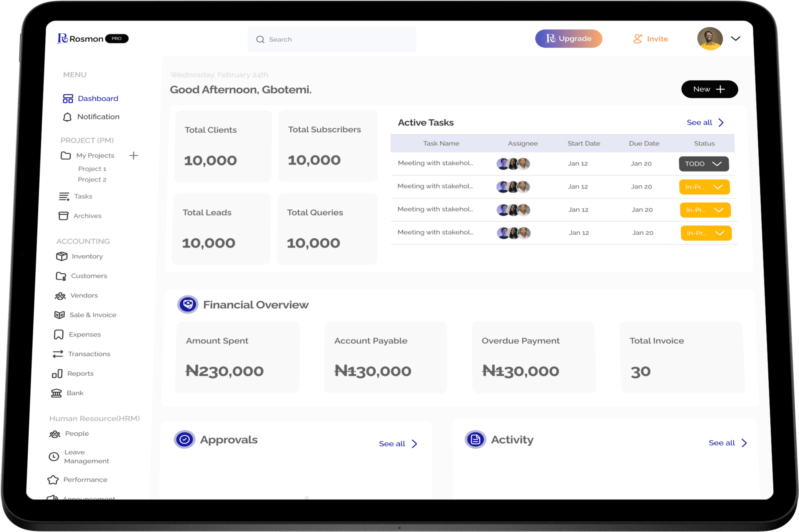The image size is (799, 532).
Task: Click the Transactions arrows icon
Action: click(58, 354)
